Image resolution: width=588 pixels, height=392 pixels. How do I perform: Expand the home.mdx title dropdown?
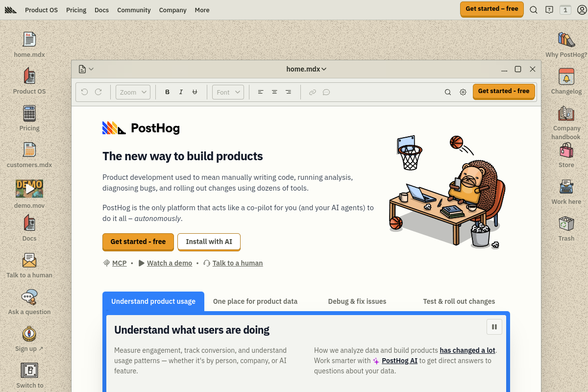[x=306, y=69]
